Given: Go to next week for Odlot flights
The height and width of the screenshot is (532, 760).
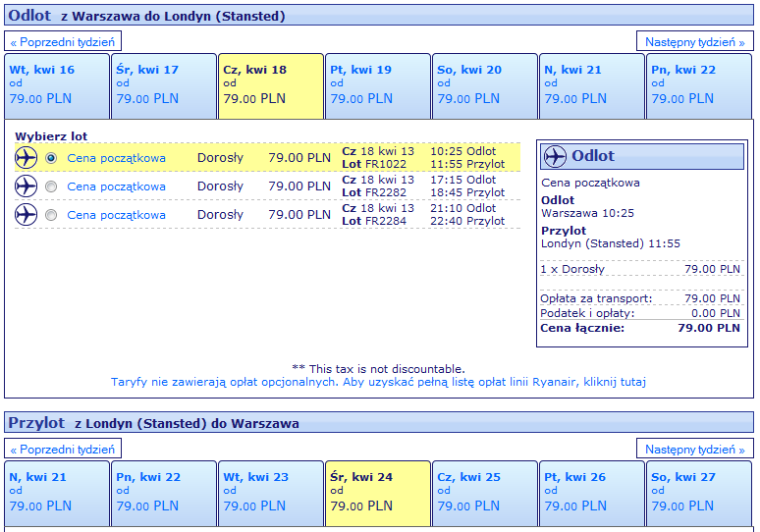Looking at the screenshot, I should (x=694, y=41).
